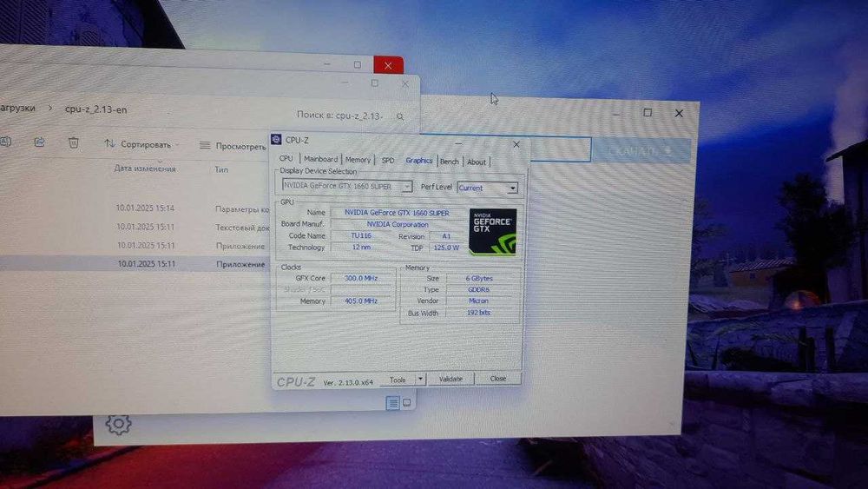Click the Micron vendor value
Image resolution: width=868 pixels, height=489 pixels.
tap(479, 301)
